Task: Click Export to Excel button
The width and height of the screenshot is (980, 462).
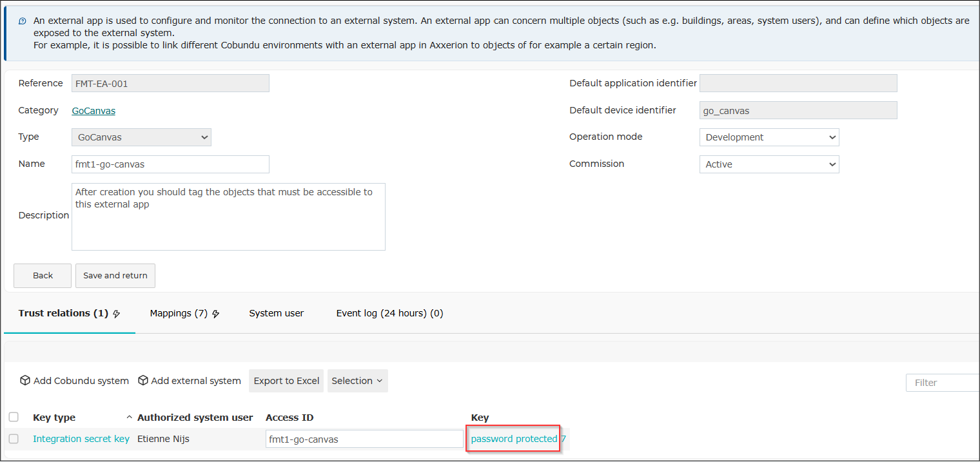Action: [x=286, y=381]
